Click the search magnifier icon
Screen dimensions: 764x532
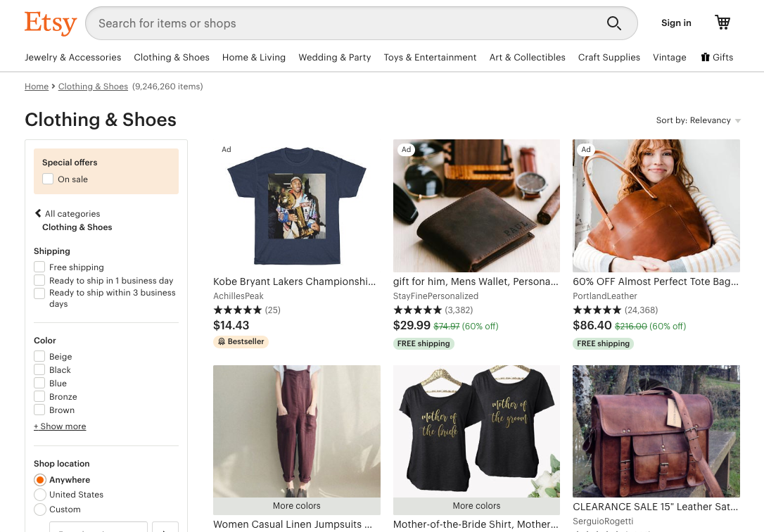613,23
